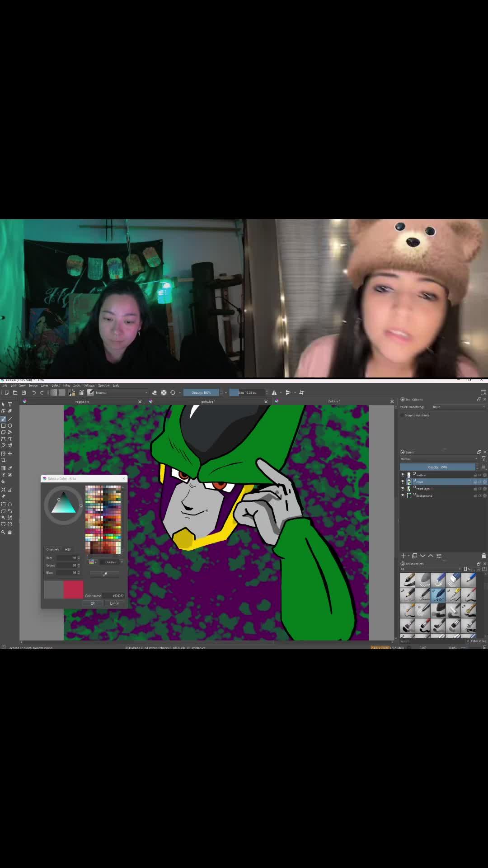Hide the outline layer eye icon
Viewport: 488px width, 868px height.
(x=403, y=475)
